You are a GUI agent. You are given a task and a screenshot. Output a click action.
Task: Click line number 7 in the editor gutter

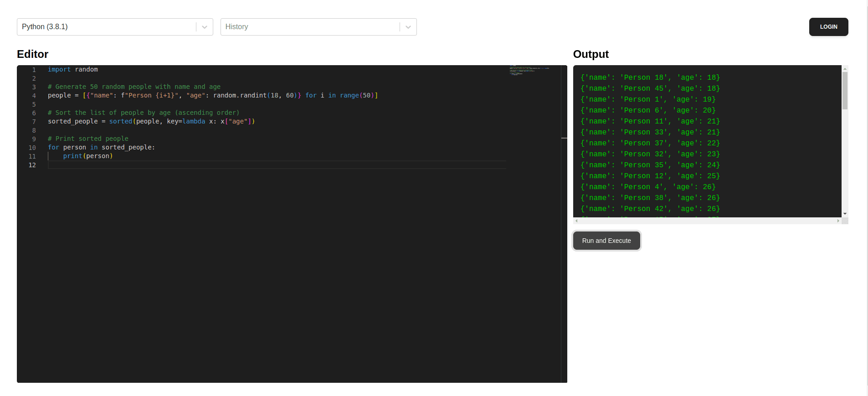click(x=34, y=122)
